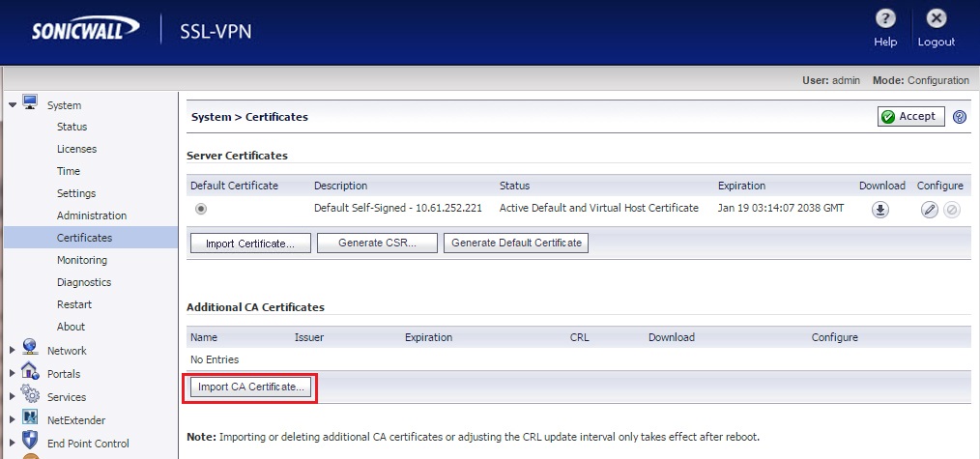Click the End Point Control shield icon
The height and width of the screenshot is (459, 980).
click(x=30, y=442)
